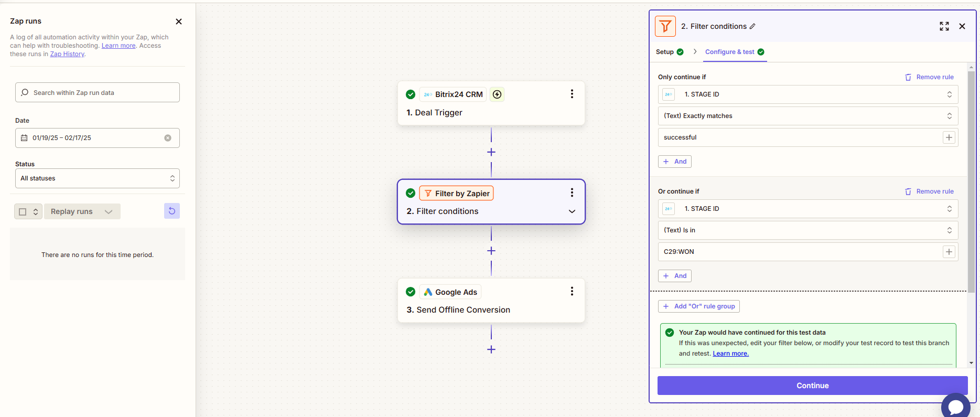The image size is (980, 417).
Task: Click the 'no runs for this time period' text
Action: coord(98,255)
